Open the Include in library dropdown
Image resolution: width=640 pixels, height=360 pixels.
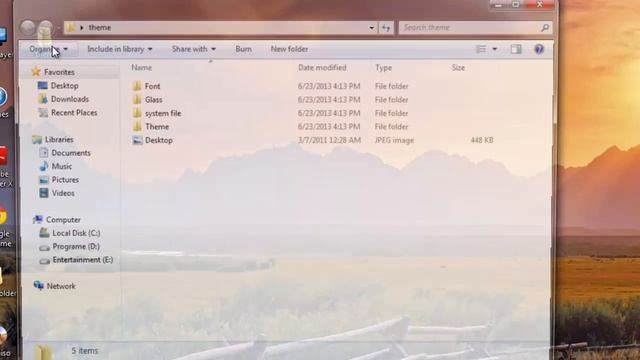[x=120, y=49]
